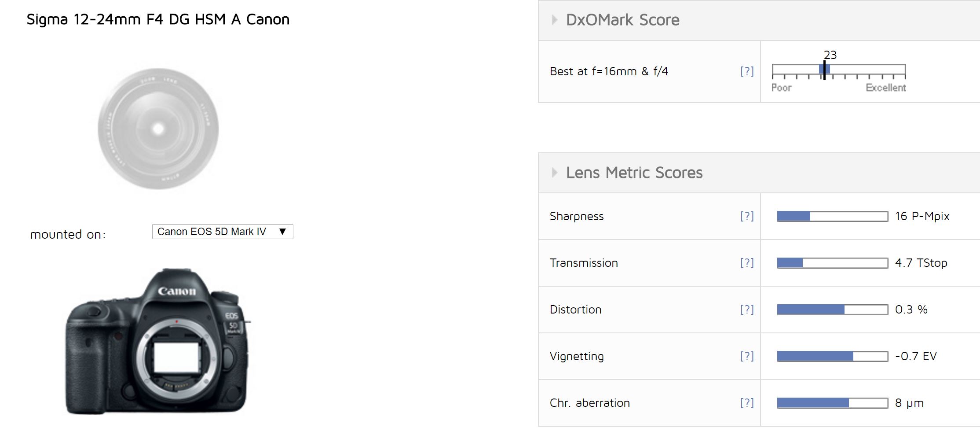Click the help icon beside Sharpness
This screenshot has height=428, width=980.
point(747,216)
